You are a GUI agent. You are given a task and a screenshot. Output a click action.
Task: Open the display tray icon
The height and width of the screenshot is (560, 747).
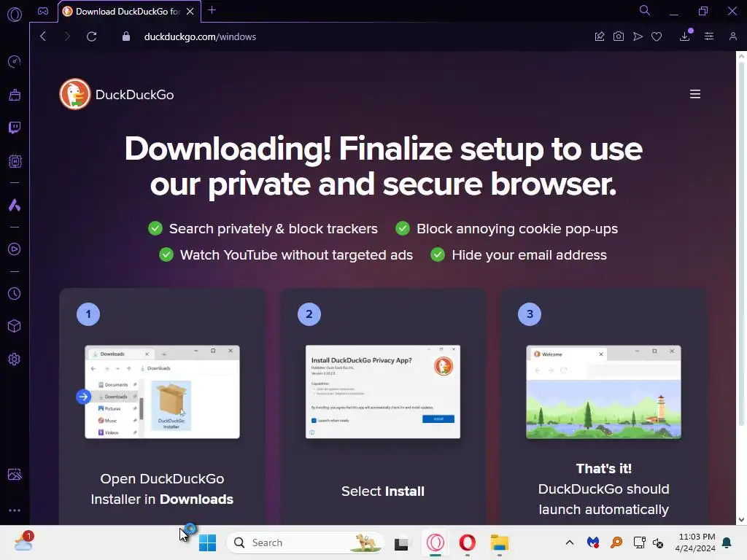click(x=639, y=542)
